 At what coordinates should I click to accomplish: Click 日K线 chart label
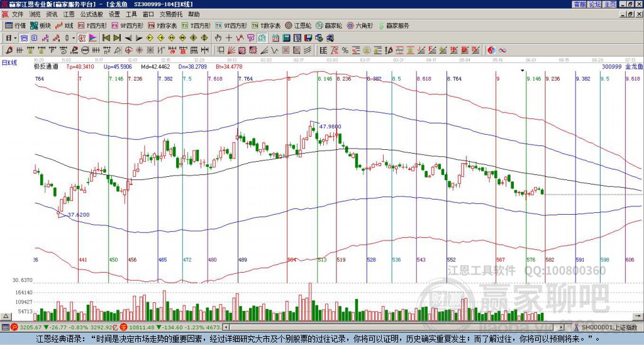(9, 63)
